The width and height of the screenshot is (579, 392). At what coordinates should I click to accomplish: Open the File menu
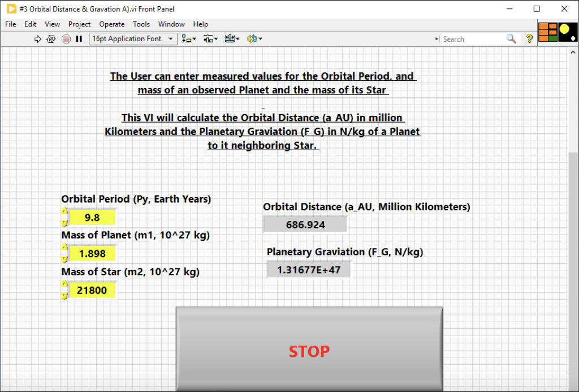(10, 24)
